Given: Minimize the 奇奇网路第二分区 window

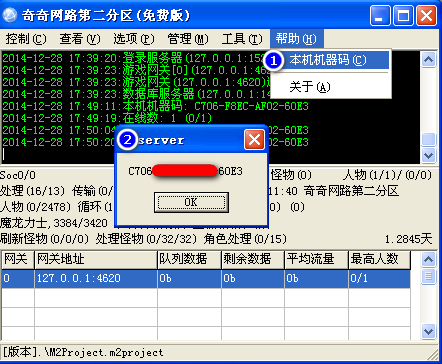Looking at the screenshot, I should pyautogui.click(x=380, y=15).
